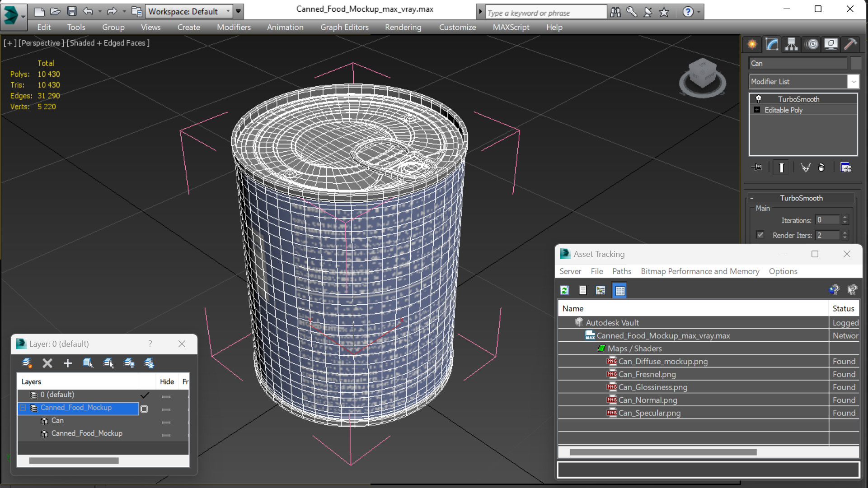Screen dimensions: 868x488
Task: Open Bitmap Performance and Memory menu
Action: pos(700,271)
